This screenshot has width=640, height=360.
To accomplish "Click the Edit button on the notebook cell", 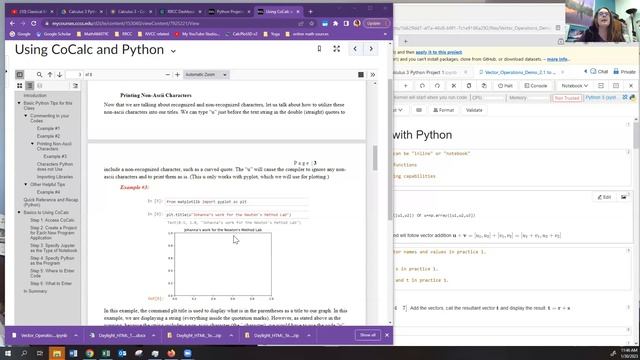I will (604, 197).
